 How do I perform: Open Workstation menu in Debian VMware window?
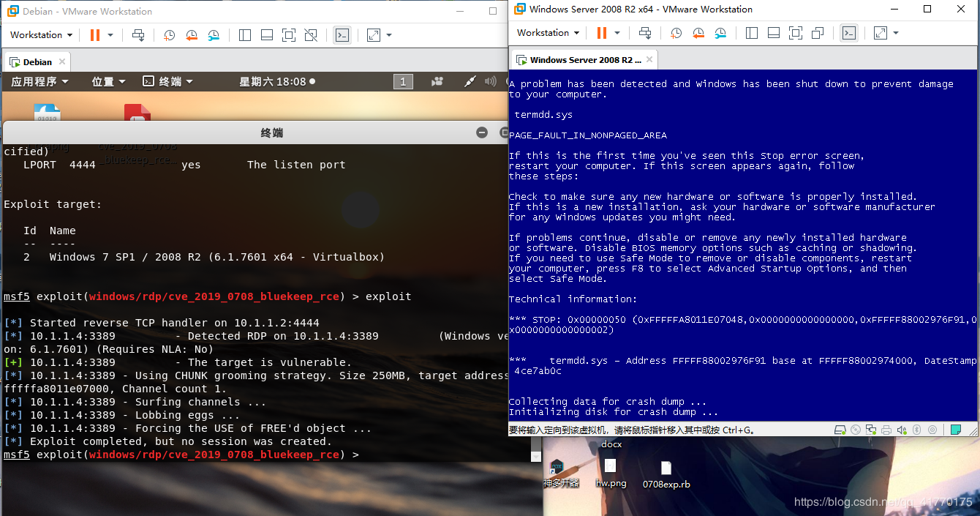(41, 34)
